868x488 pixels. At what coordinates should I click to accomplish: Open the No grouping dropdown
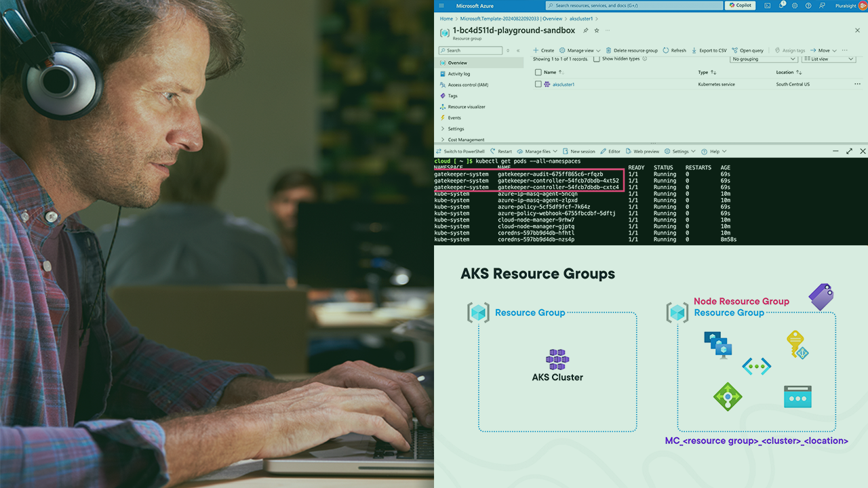pos(764,59)
